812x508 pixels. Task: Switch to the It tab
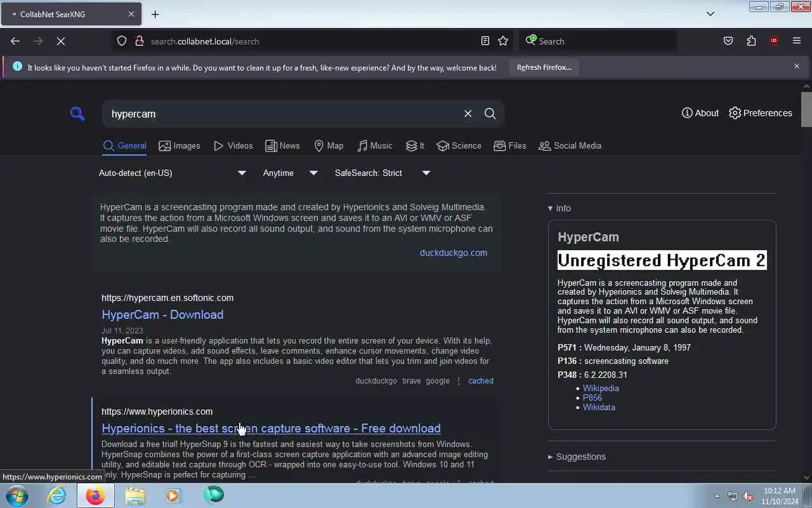415,145
